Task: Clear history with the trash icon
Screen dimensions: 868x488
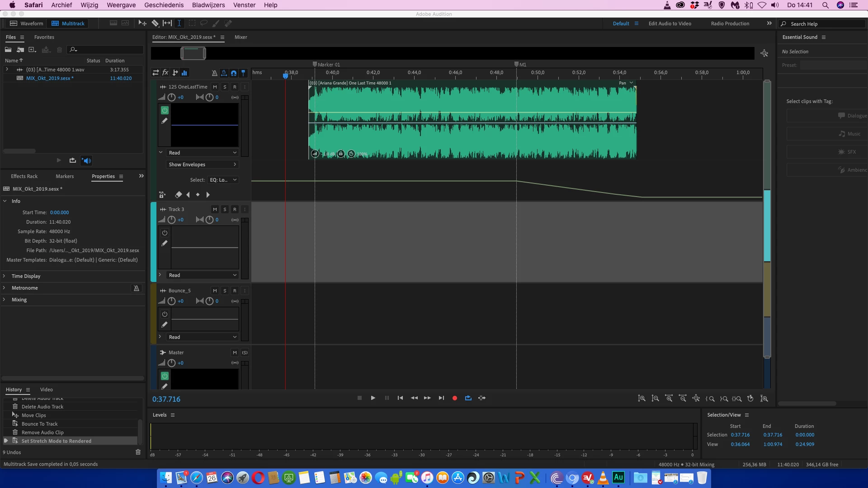Action: click(138, 452)
